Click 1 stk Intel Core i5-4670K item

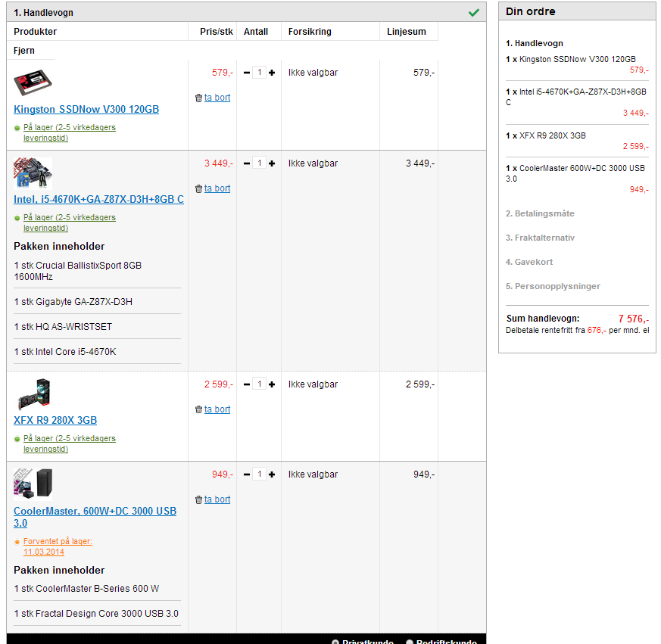[x=65, y=351]
